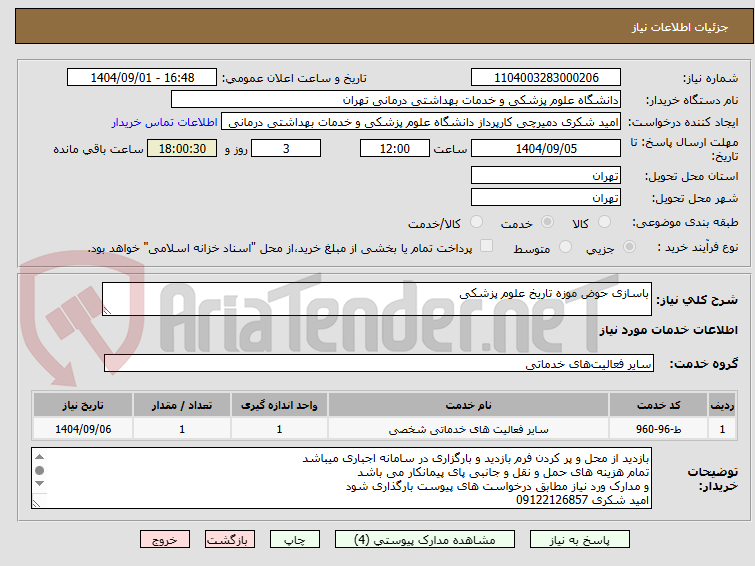
Task: Click the خروج exit button
Action: tap(165, 540)
